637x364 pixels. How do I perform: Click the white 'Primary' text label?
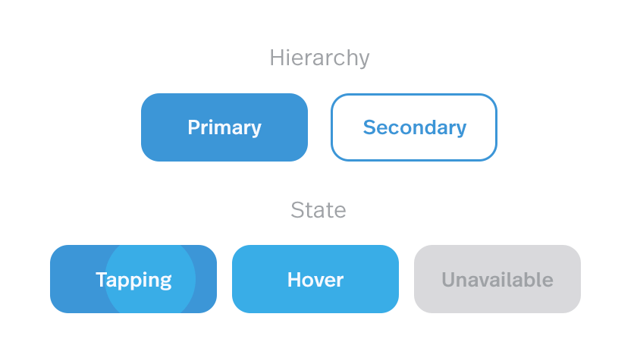point(224,128)
